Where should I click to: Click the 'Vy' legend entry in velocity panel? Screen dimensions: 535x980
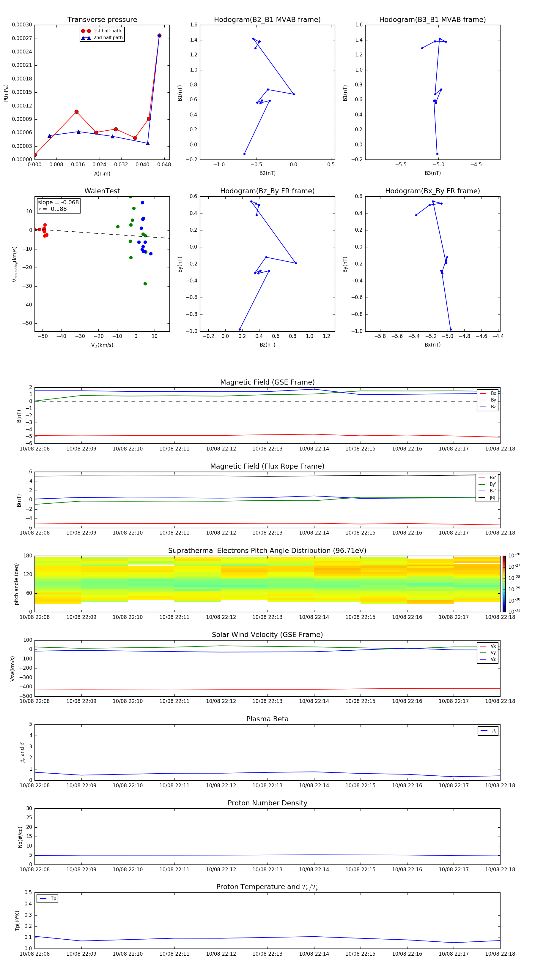pos(488,653)
